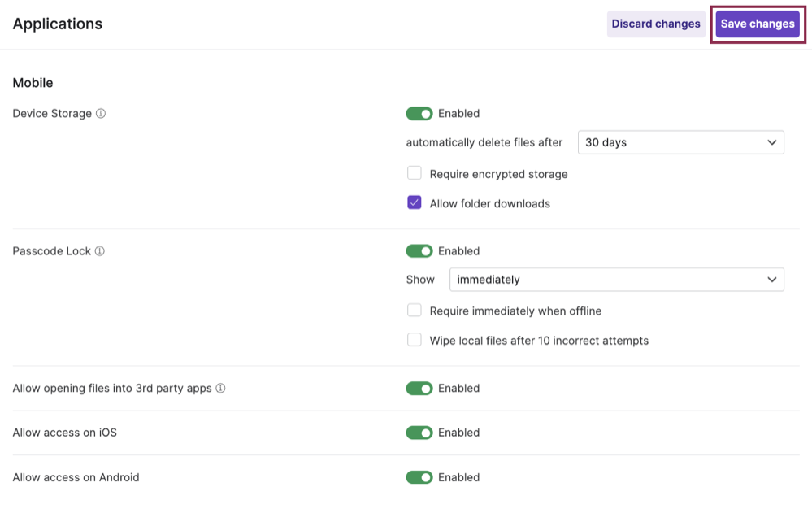The image size is (812, 513).
Task: Click Discard changes
Action: 656,24
